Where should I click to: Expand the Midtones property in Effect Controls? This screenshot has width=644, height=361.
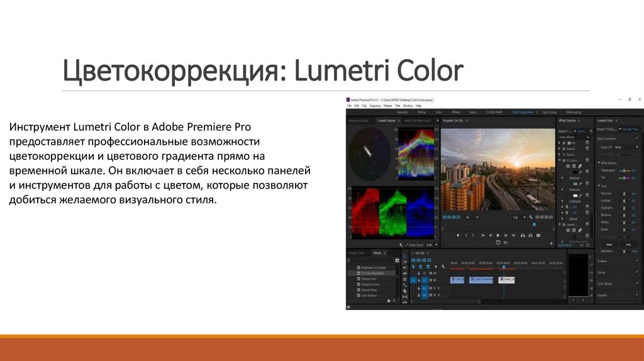(x=562, y=189)
